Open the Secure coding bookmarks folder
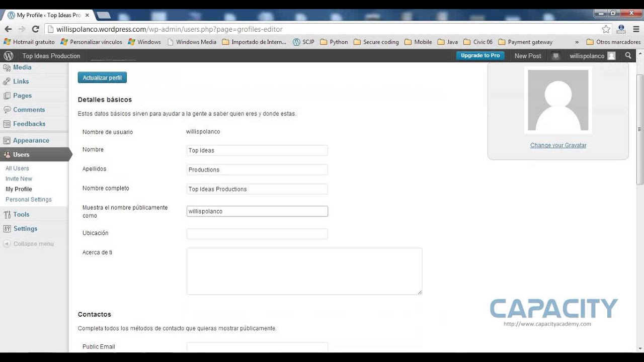 [x=376, y=42]
